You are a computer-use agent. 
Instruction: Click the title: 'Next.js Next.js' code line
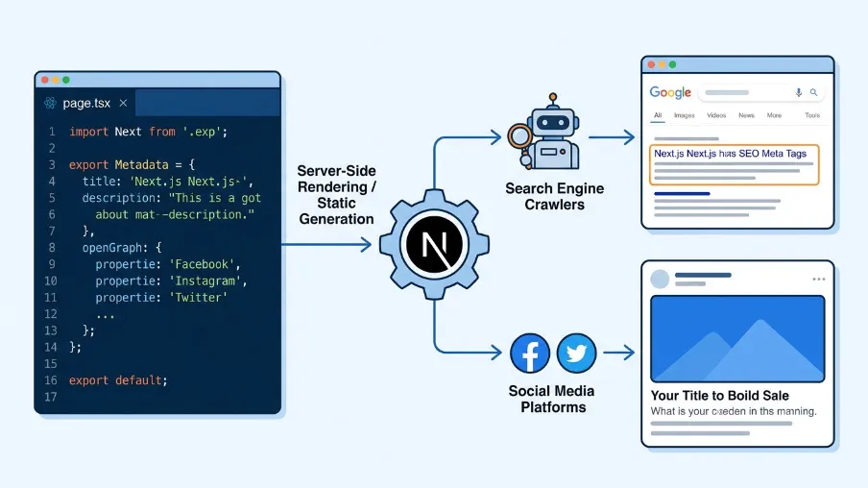point(167,182)
